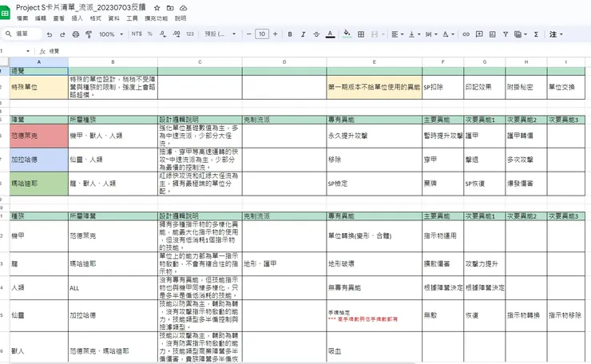Select column E header

(374, 62)
